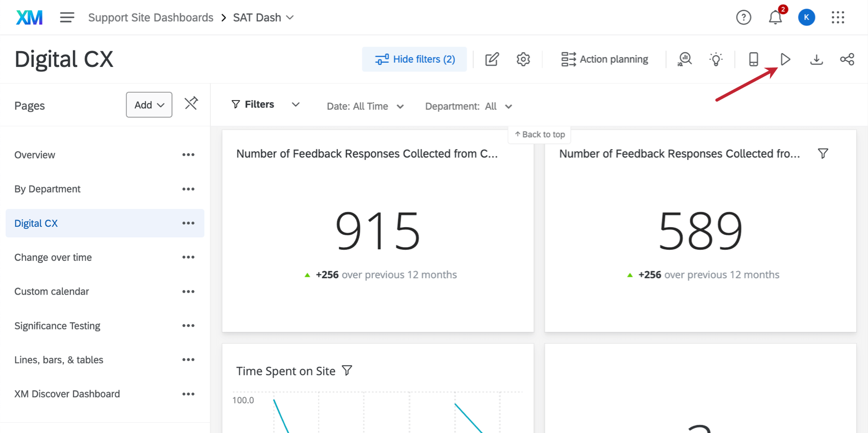This screenshot has width=868, height=433.
Task: Click the XM logo
Action: click(29, 18)
